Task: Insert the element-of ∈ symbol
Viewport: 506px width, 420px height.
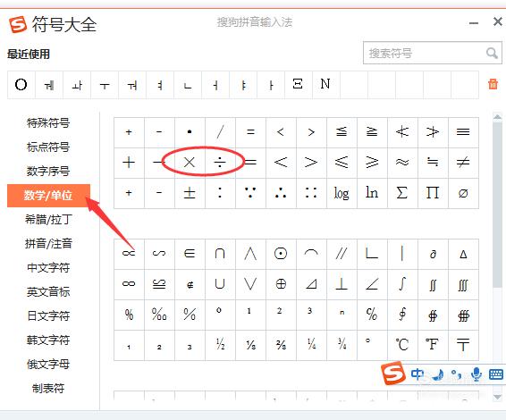Action: (x=190, y=254)
